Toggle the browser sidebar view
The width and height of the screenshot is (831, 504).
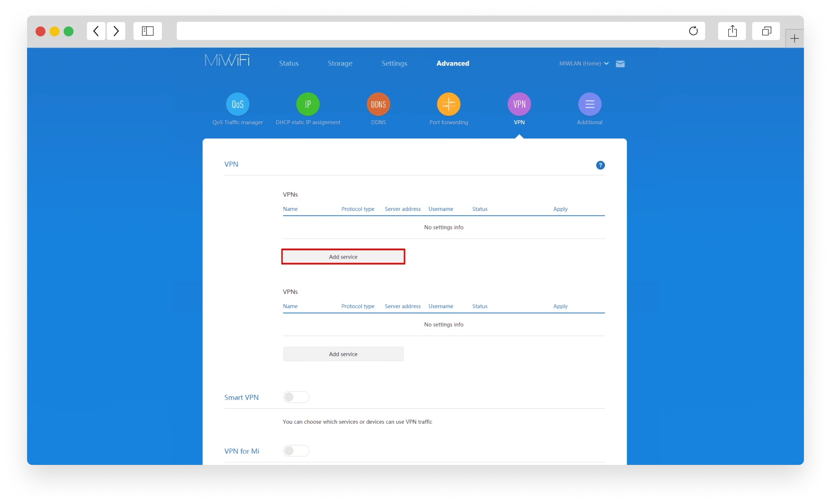pyautogui.click(x=147, y=31)
